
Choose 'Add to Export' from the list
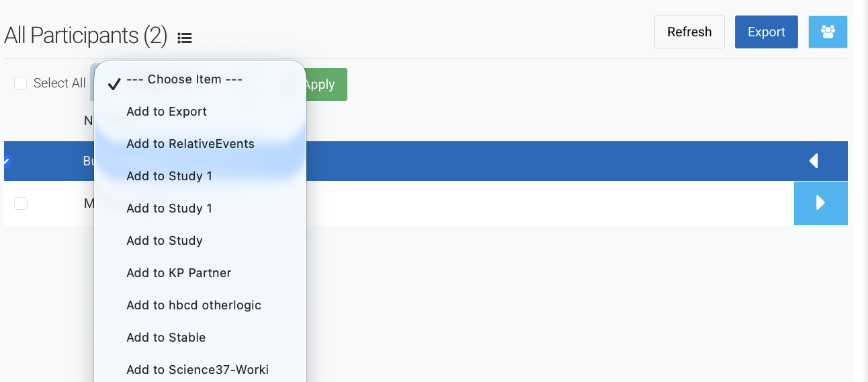click(x=167, y=112)
